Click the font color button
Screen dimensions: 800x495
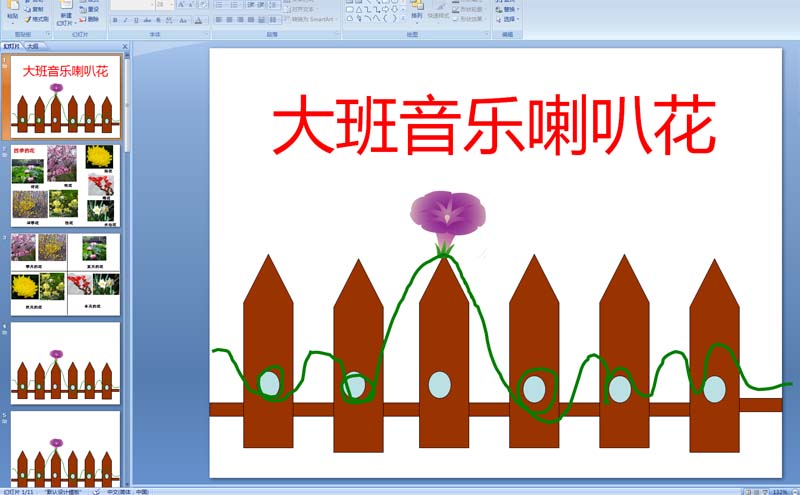[x=199, y=20]
